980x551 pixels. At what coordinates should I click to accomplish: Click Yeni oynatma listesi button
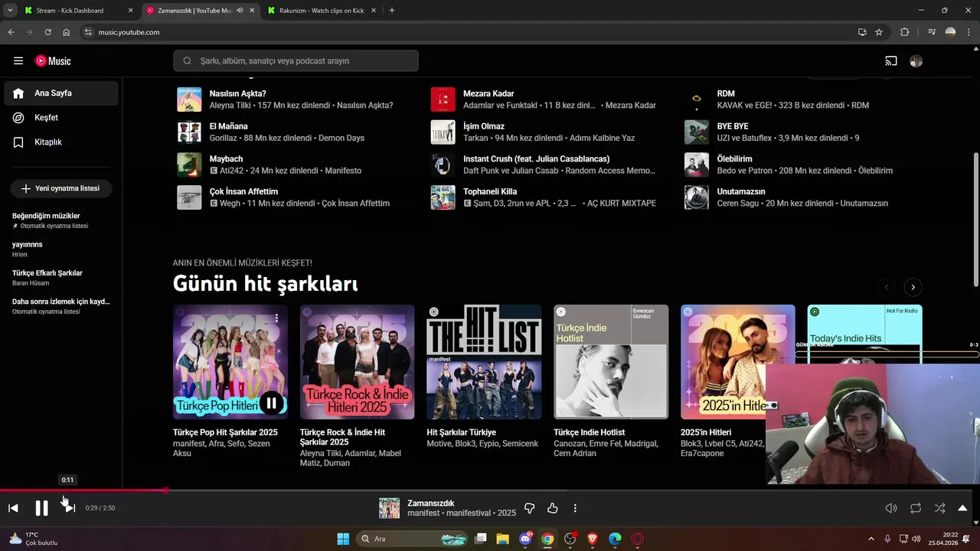(x=61, y=188)
